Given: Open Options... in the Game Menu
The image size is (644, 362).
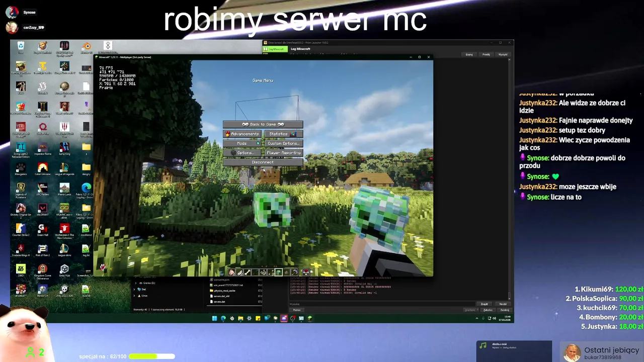Looking at the screenshot, I should pyautogui.click(x=242, y=153).
